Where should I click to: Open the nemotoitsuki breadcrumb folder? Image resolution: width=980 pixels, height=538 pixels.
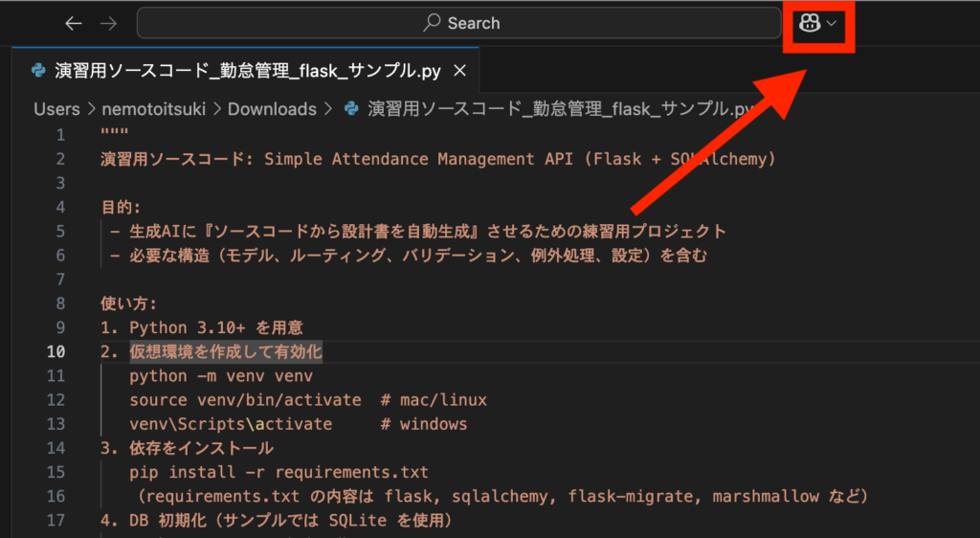coord(153,109)
